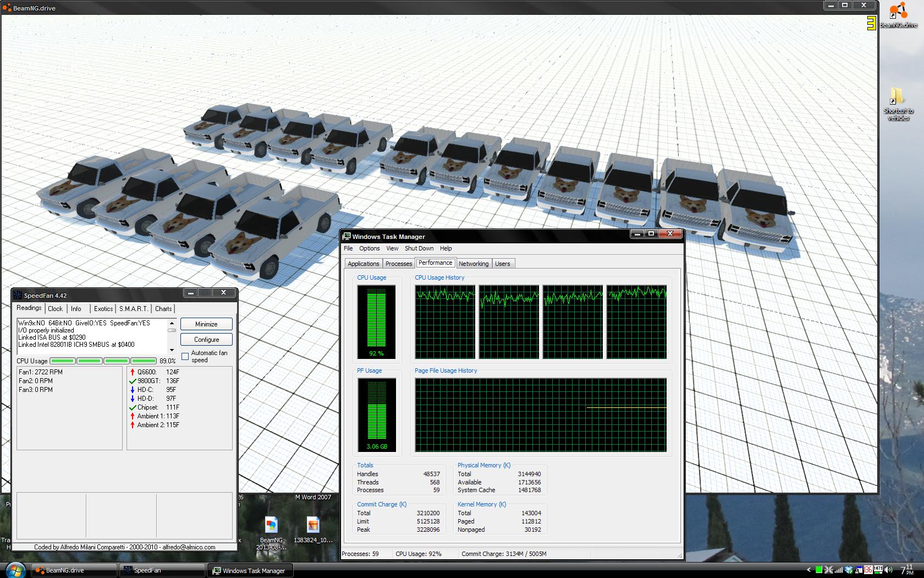Switch to the Users tab
Screen dimensions: 924x578
coord(503,264)
